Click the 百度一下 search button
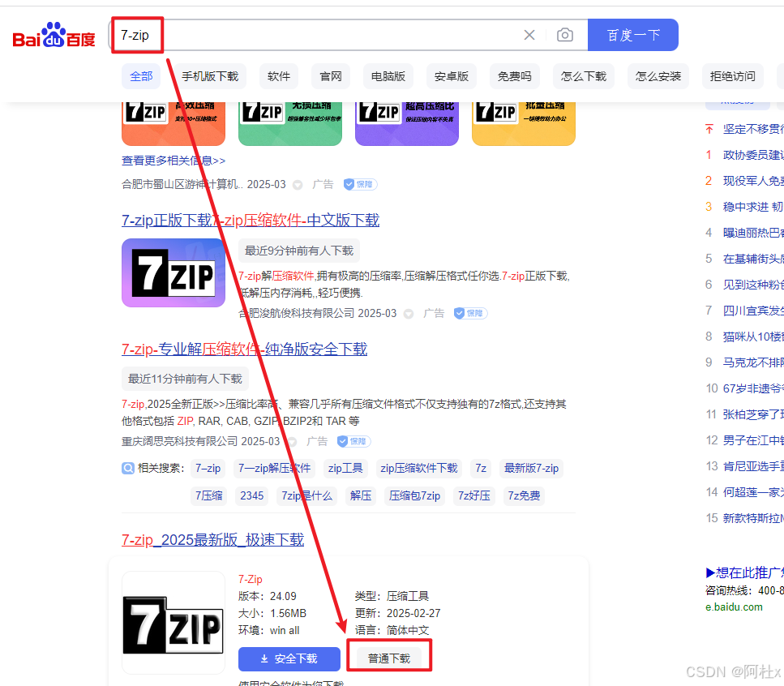The image size is (784, 686). click(x=633, y=35)
